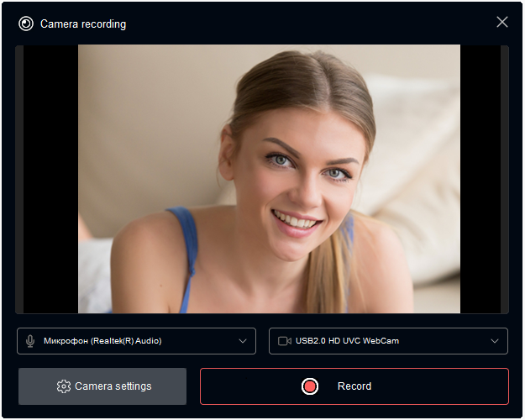Click the right gray edge strip of preview
Screen dimensions: 525x420
click(x=505, y=179)
